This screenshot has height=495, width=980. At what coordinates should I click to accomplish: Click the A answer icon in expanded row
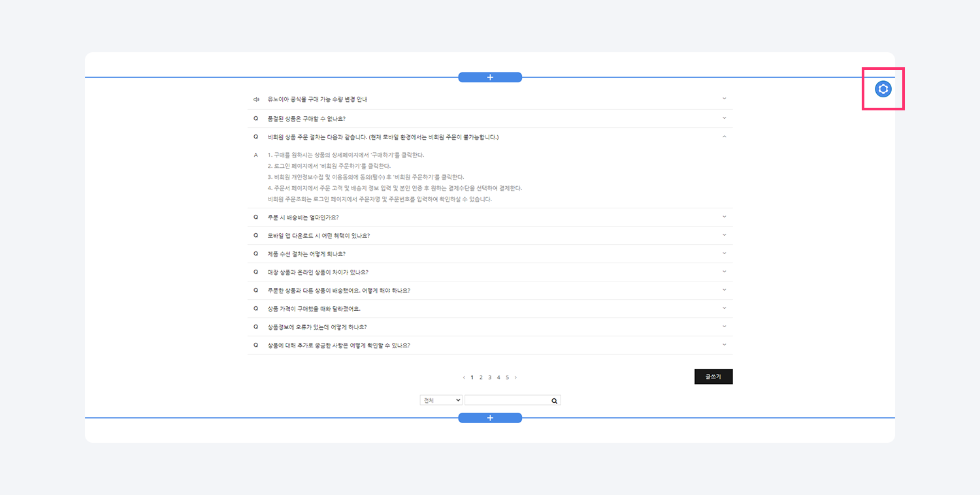click(255, 155)
